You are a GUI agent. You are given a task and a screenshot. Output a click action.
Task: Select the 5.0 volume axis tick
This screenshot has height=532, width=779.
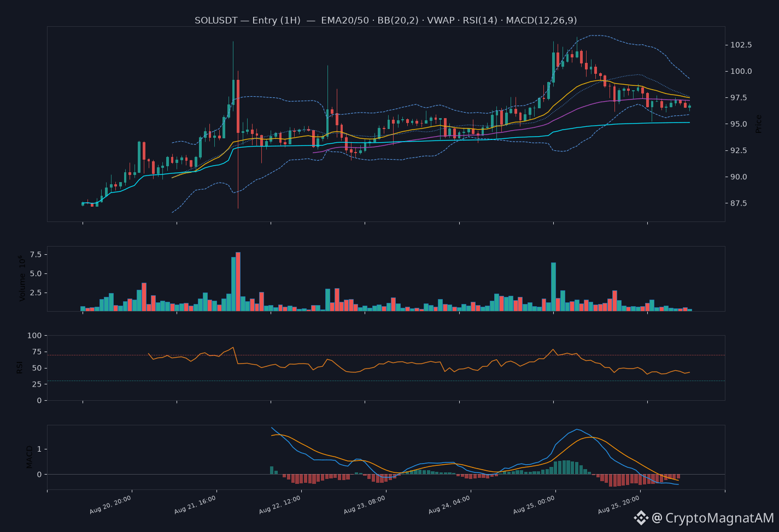tap(36, 273)
